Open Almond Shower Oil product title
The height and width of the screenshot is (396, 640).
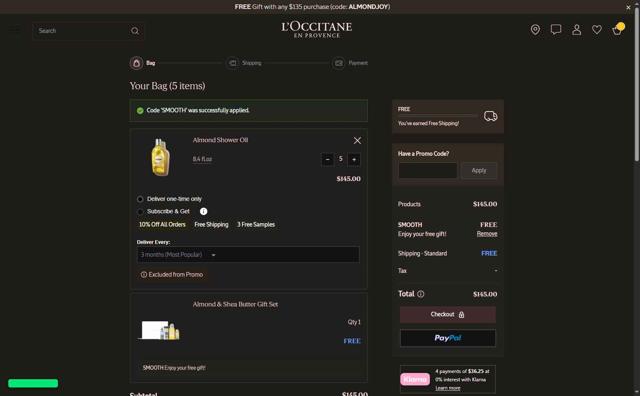[220, 140]
